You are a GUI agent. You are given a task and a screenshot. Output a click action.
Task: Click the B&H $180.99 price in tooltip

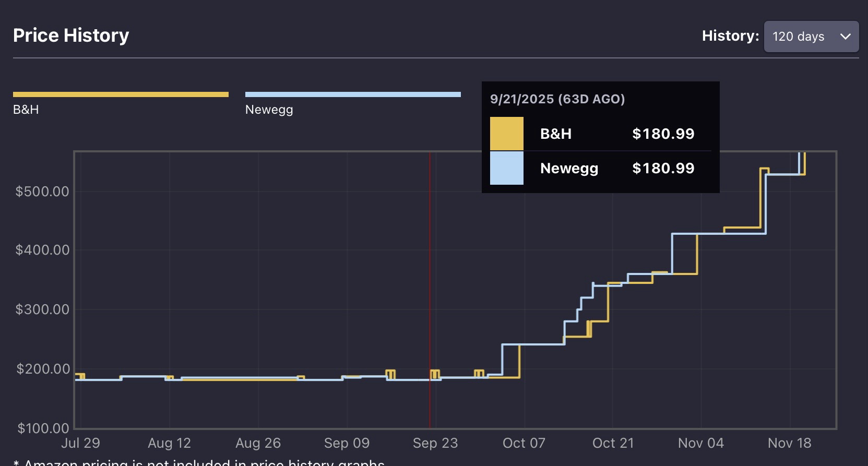(663, 134)
